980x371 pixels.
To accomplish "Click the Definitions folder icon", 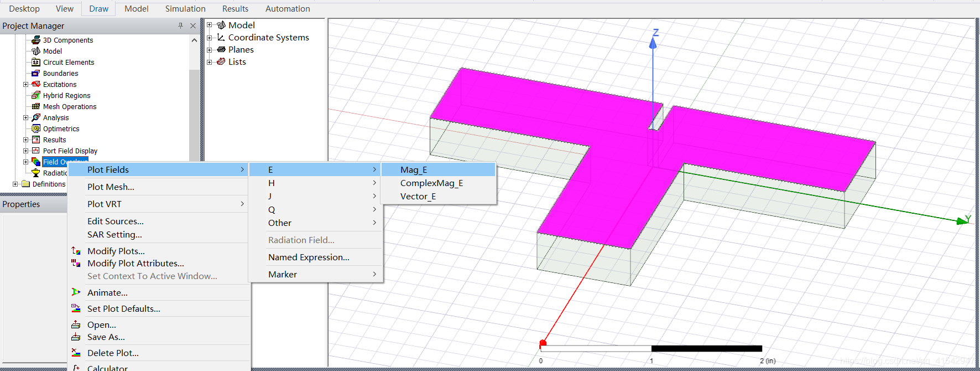I will 25,184.
